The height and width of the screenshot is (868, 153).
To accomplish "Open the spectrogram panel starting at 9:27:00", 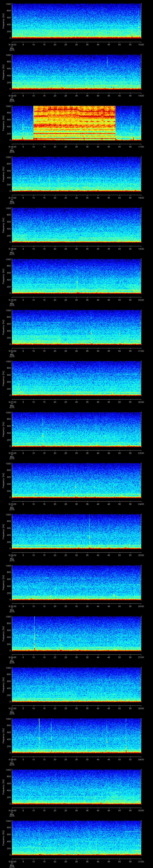I will coord(76,685).
